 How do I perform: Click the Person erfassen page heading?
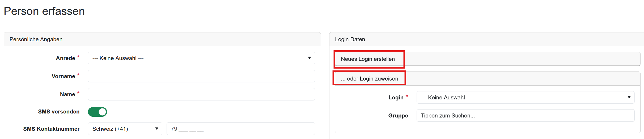[x=44, y=11]
